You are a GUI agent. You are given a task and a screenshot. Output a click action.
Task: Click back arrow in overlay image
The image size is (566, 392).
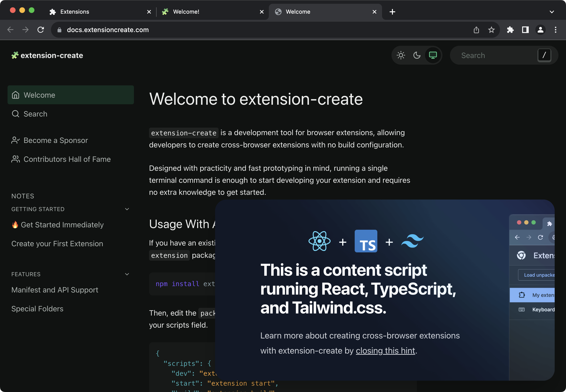517,237
